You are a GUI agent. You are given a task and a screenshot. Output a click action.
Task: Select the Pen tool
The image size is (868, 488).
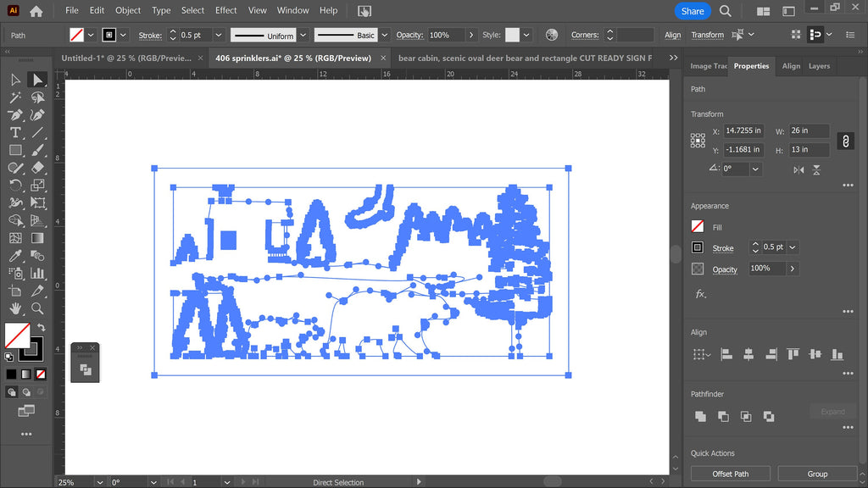pos(15,115)
